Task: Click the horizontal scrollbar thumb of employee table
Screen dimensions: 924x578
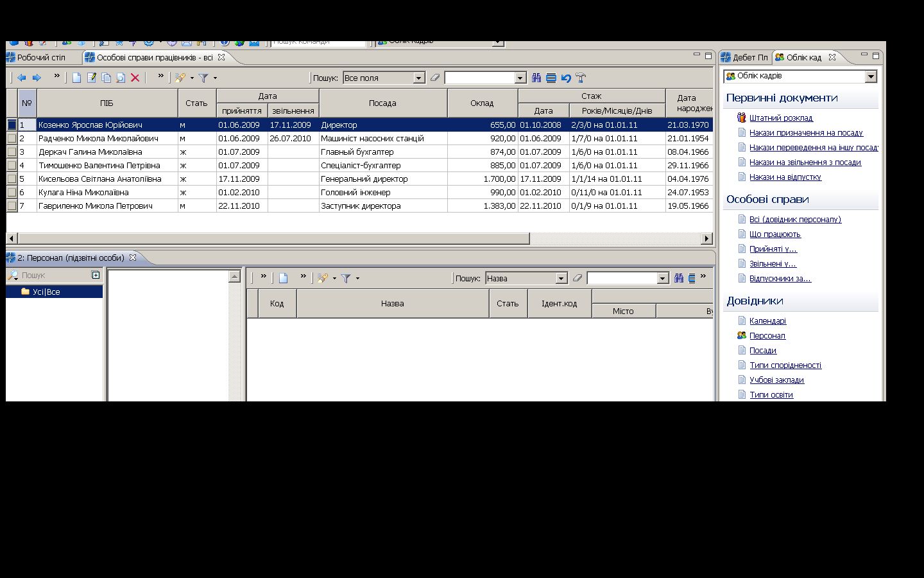Action: tap(273, 238)
